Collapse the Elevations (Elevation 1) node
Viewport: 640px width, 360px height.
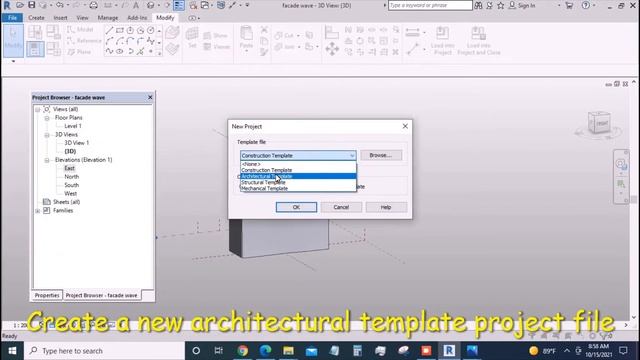pyautogui.click(x=47, y=160)
